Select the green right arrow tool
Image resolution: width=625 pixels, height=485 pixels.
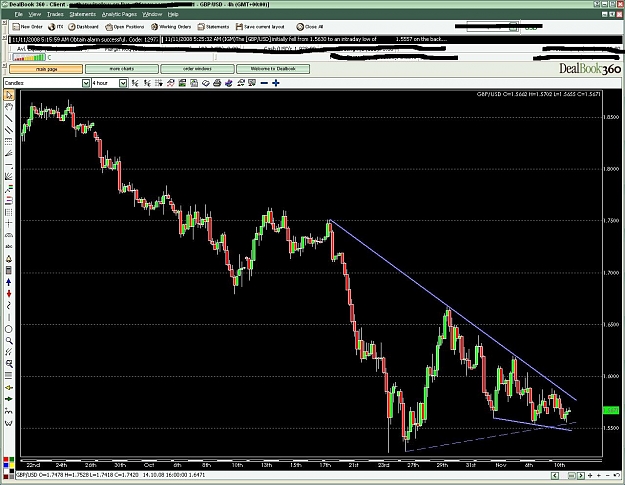pyautogui.click(x=9, y=399)
